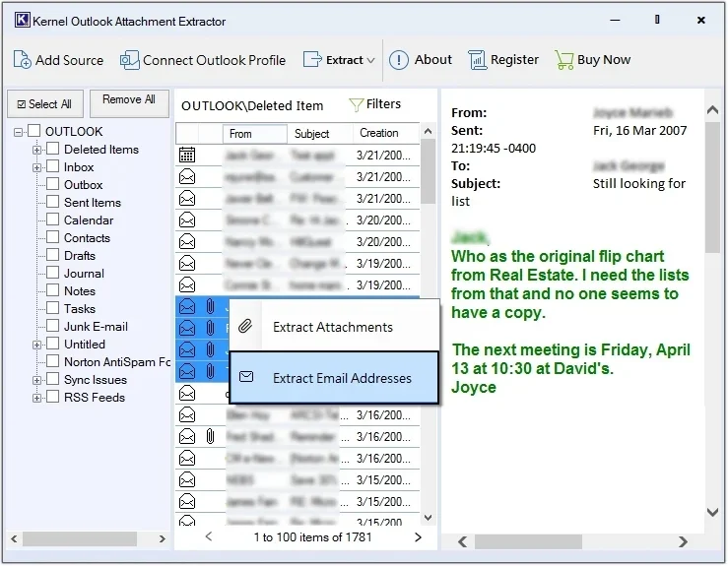Check the OUTLOOK root checkbox

click(33, 131)
